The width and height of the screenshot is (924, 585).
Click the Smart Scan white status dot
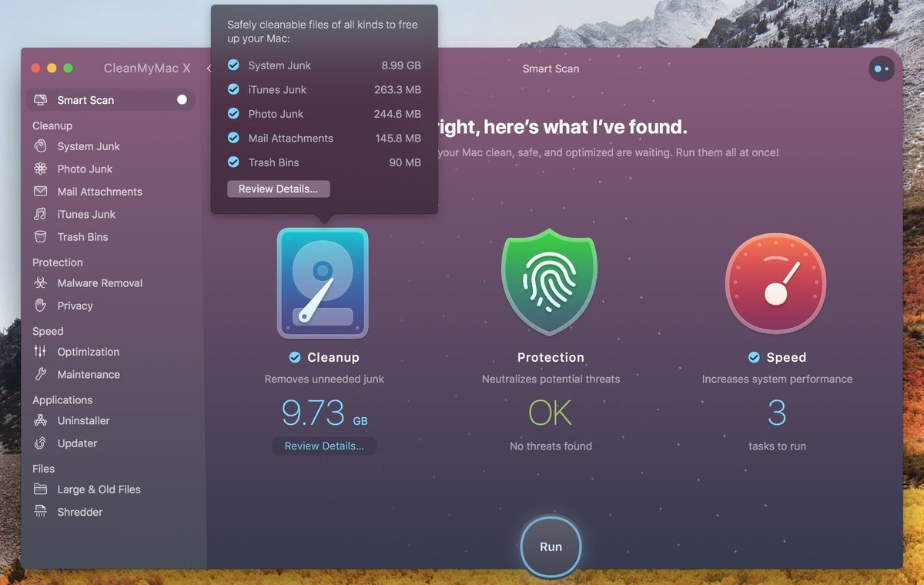click(x=182, y=100)
